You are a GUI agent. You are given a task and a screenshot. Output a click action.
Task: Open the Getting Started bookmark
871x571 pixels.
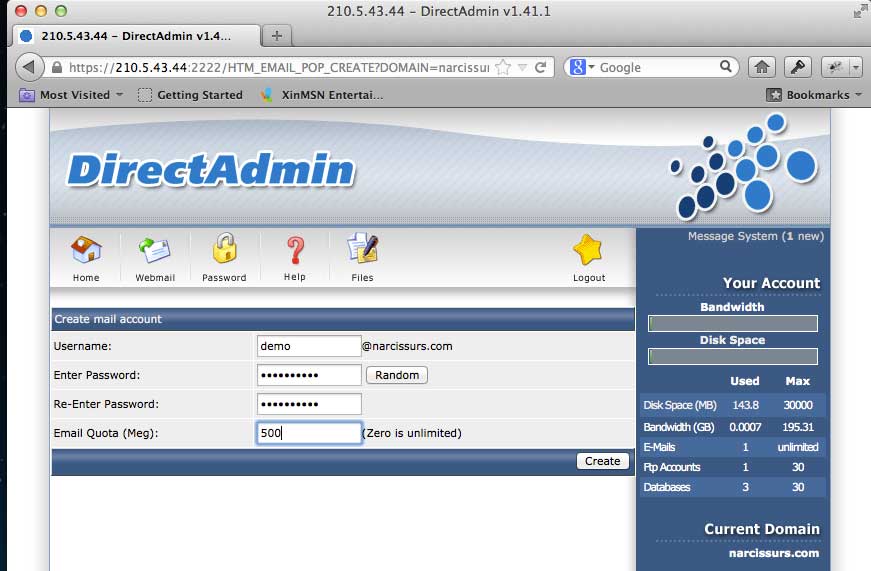[x=191, y=95]
